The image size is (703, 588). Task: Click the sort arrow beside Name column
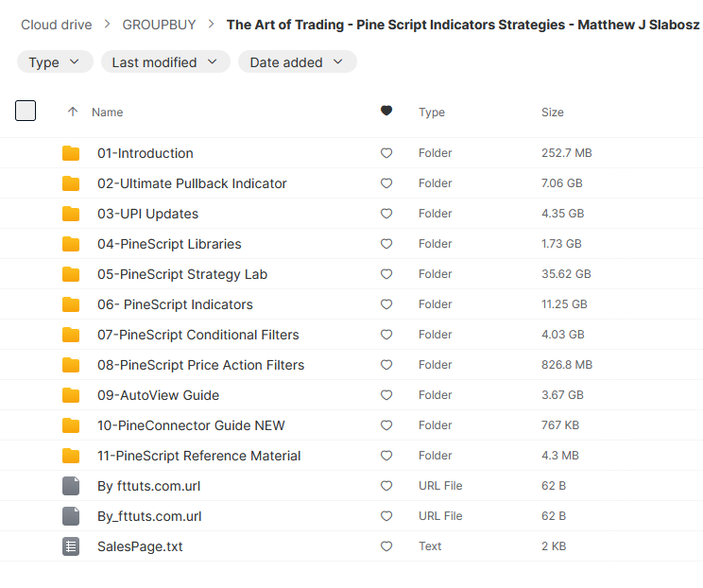[73, 112]
